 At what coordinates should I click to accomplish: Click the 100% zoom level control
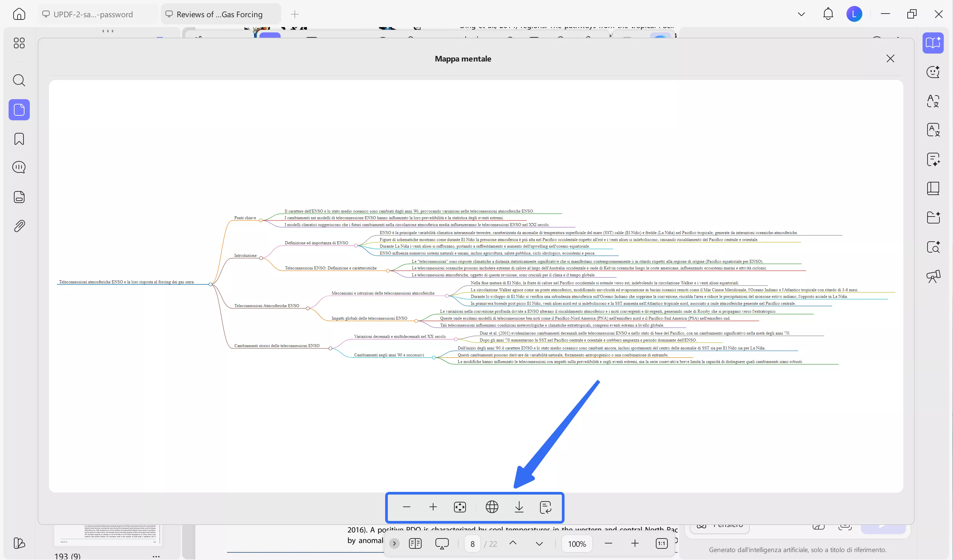pos(577,543)
